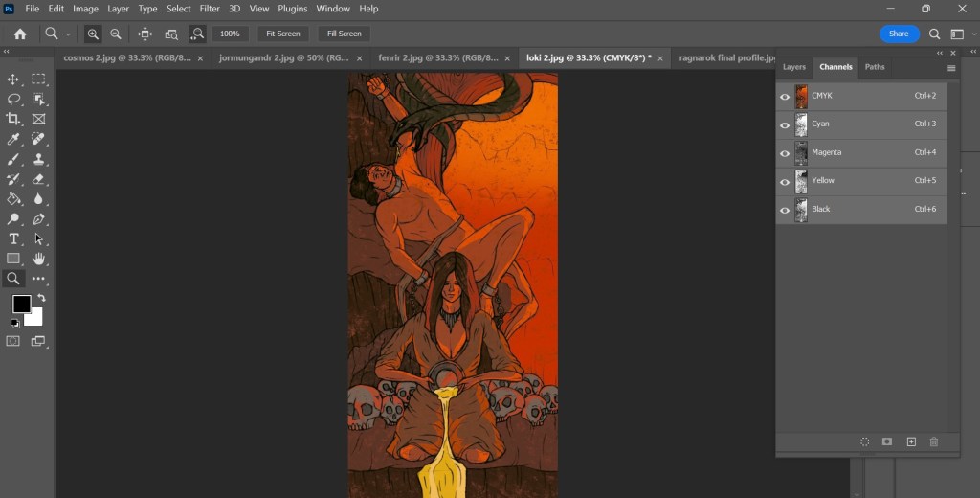Delete current channel with trash icon

tap(934, 441)
